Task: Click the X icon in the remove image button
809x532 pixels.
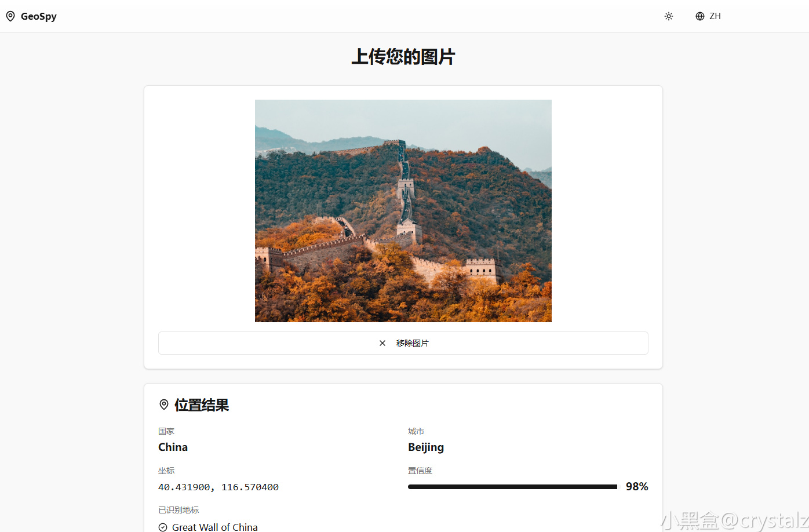Action: pos(382,343)
